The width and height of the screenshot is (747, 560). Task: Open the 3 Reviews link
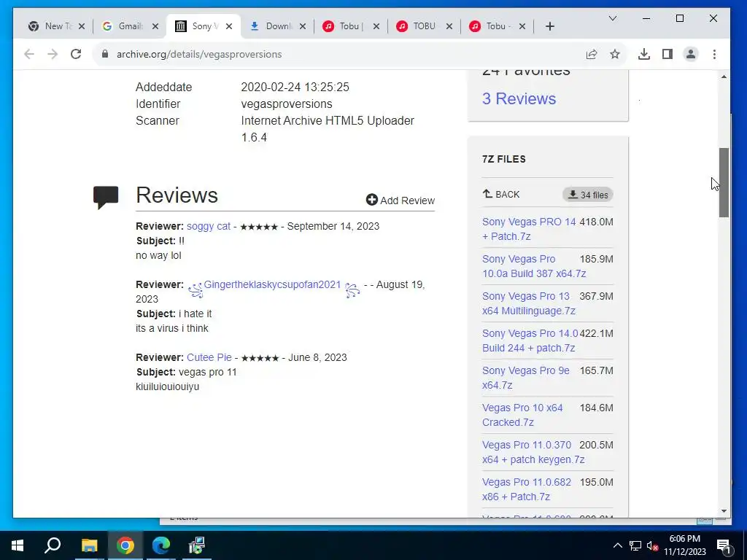pos(519,98)
